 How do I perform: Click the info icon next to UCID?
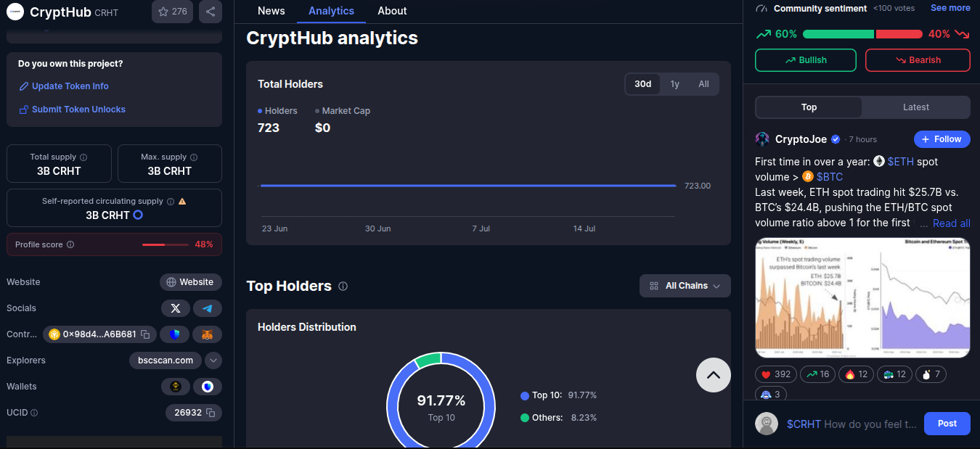pos(34,413)
